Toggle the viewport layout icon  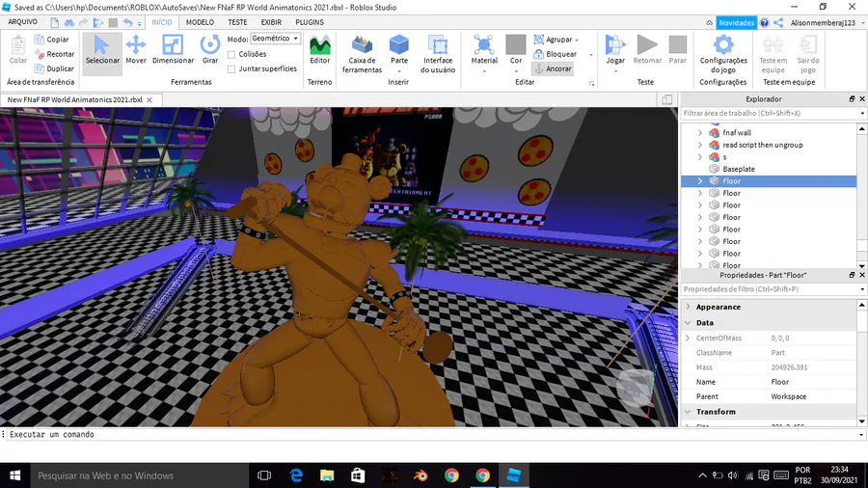[x=667, y=99]
